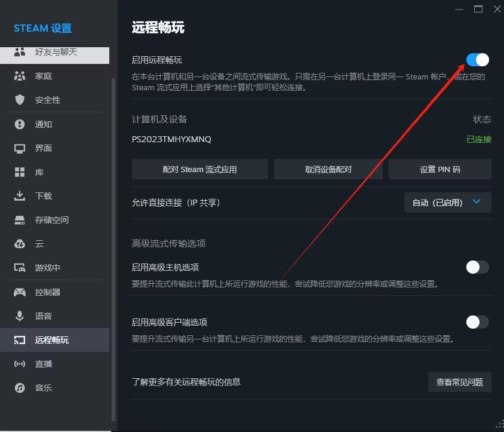Viewport: 504px width, 432px height.
Task: Click the Library (库) grid icon
Action: [20, 172]
